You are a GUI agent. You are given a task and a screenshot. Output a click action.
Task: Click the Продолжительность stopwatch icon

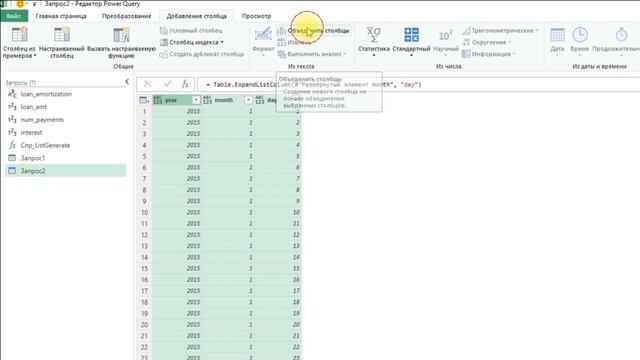click(621, 35)
